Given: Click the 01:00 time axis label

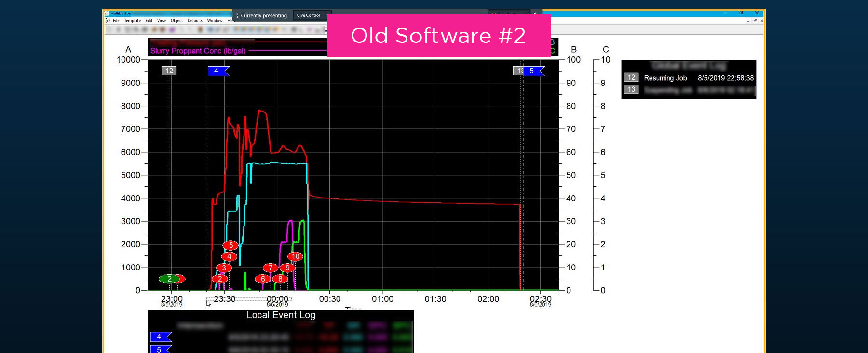Looking at the screenshot, I should click(383, 299).
